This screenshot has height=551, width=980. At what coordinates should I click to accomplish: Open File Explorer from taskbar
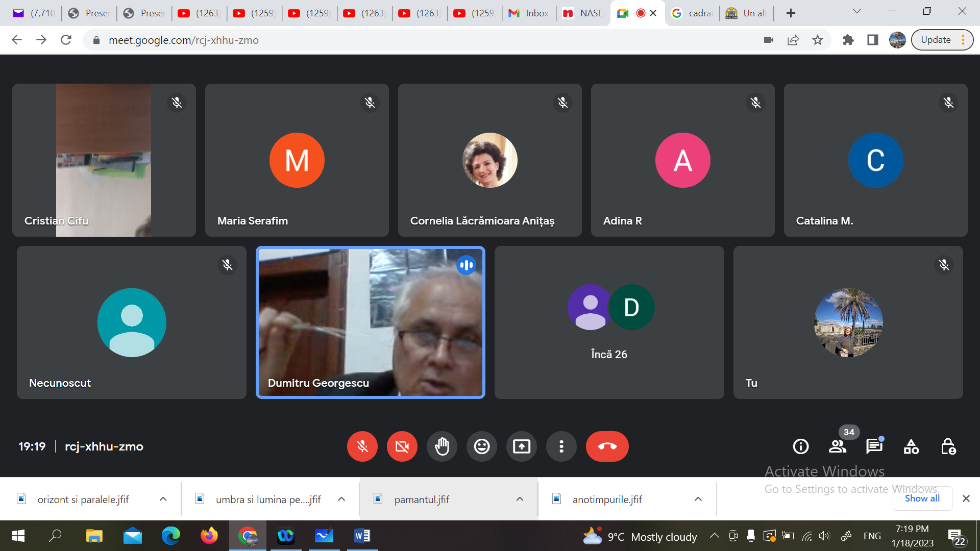click(x=94, y=536)
